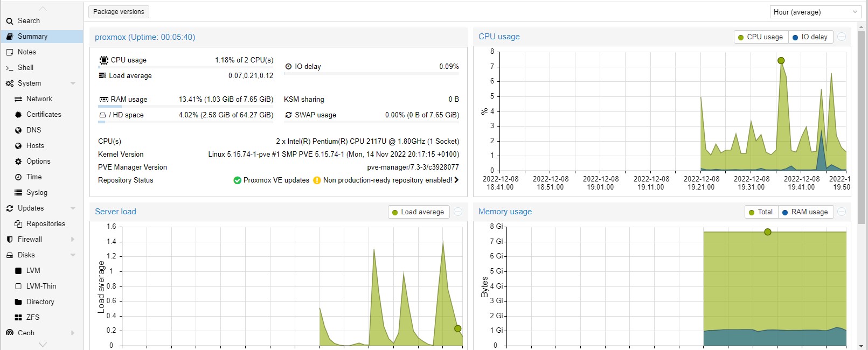This screenshot has height=350, width=868.
Task: Open Notes via its note icon
Action: click(x=10, y=52)
